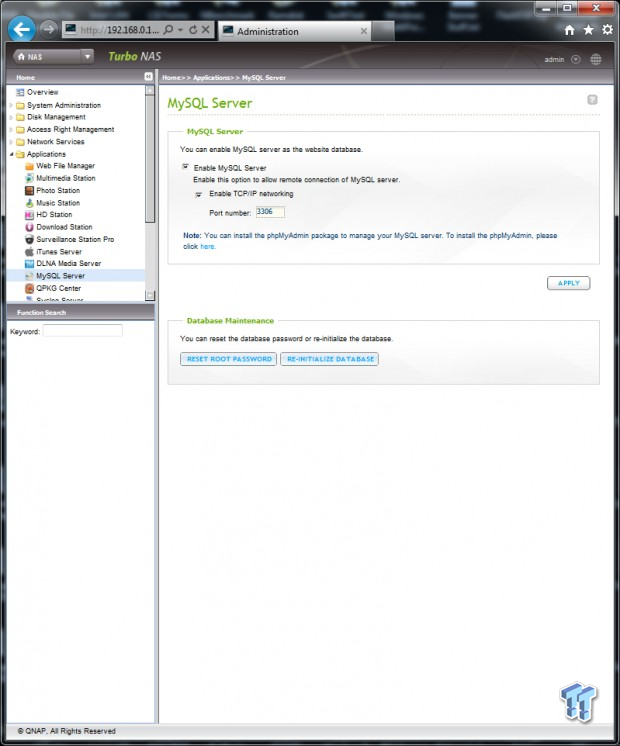Expand System Administration tree arrow
This screenshot has width=620, height=746.
tap(11, 105)
